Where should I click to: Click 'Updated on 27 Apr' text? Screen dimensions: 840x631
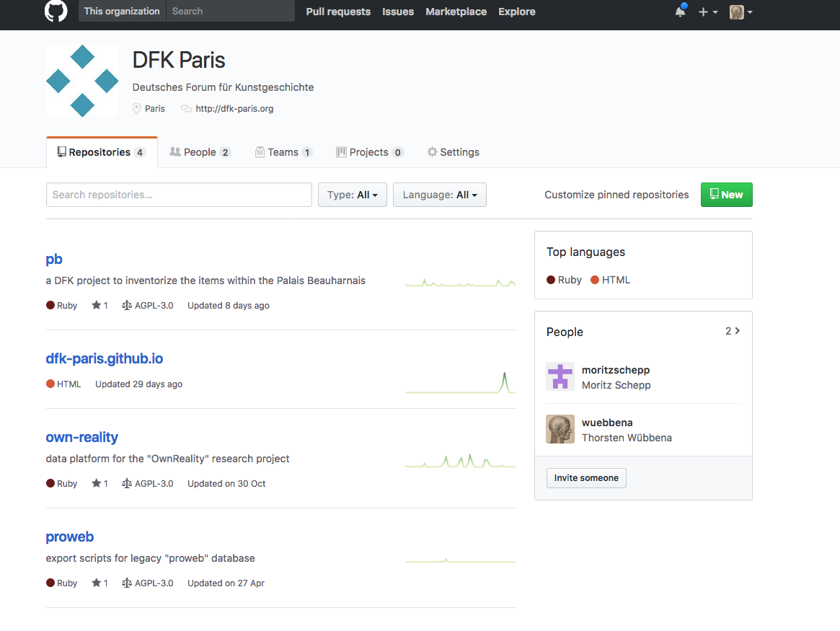click(x=226, y=583)
